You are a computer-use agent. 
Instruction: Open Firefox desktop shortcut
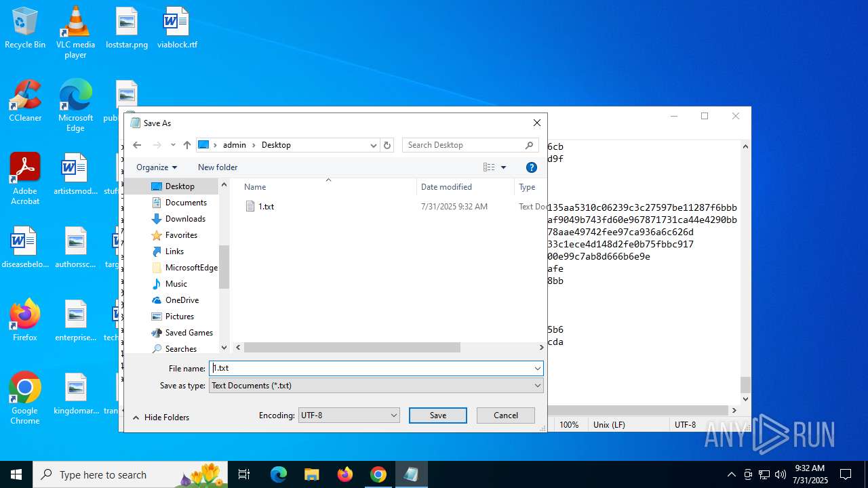25,320
